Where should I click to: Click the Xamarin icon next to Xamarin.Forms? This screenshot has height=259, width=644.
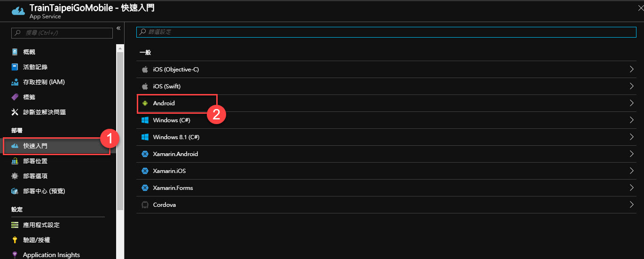(145, 188)
